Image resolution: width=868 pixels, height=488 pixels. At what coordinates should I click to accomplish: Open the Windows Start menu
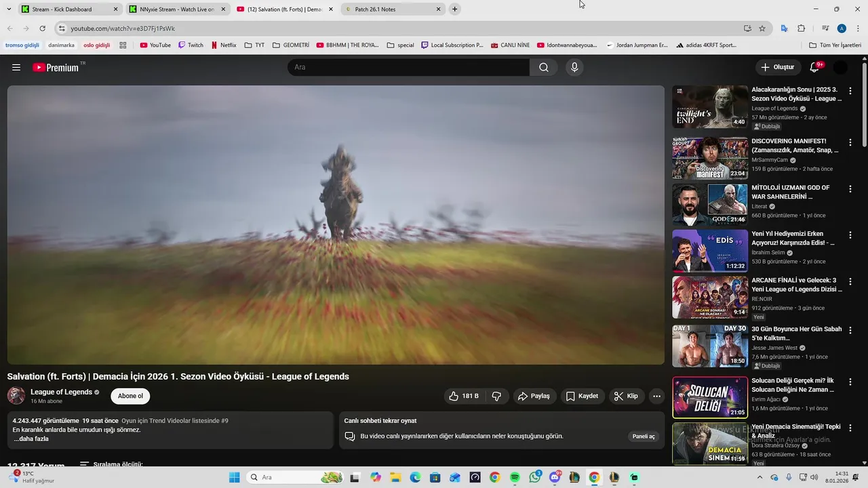234,477
